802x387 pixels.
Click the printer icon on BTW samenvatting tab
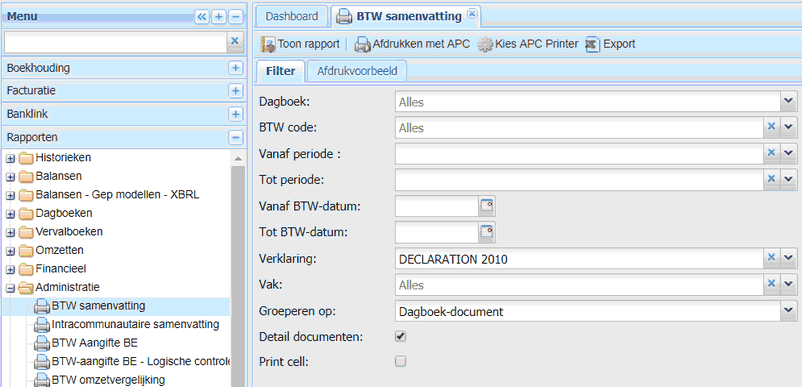point(344,17)
